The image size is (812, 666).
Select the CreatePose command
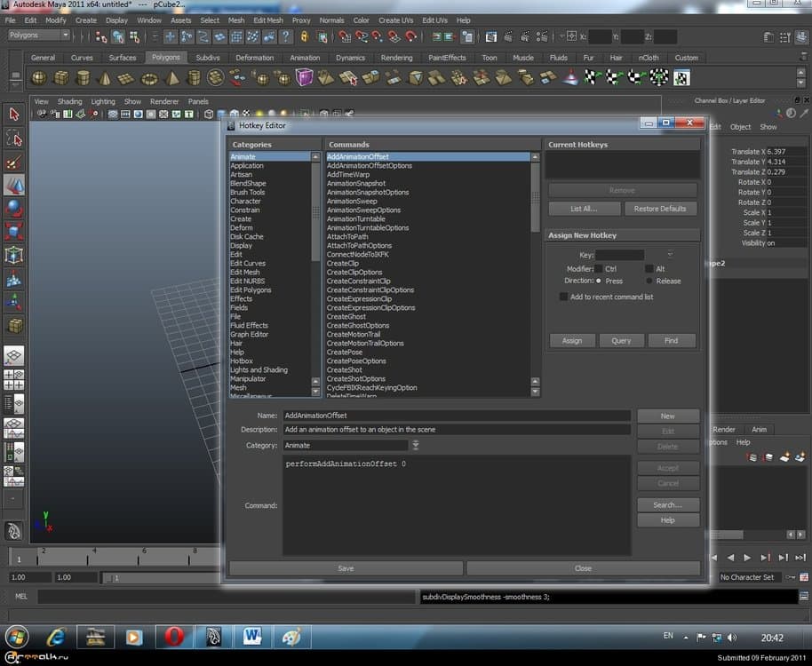pyautogui.click(x=345, y=353)
